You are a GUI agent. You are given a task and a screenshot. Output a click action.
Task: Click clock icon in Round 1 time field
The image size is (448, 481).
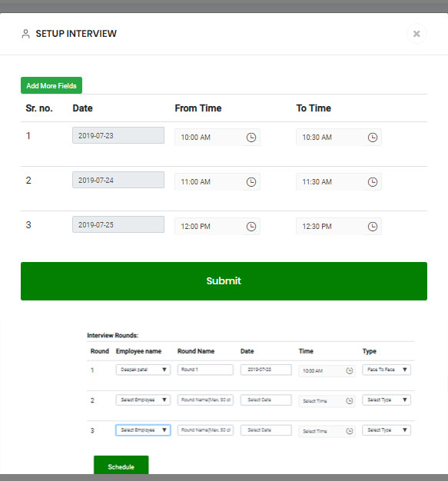click(349, 370)
